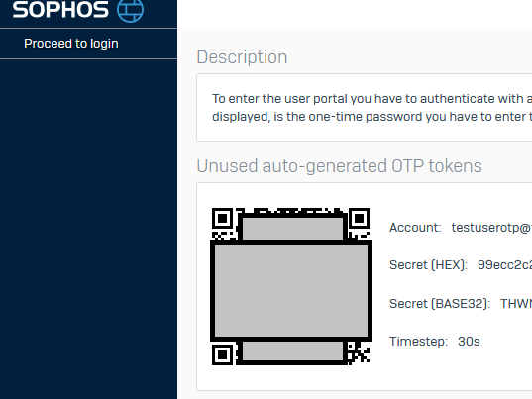
Task: Click the QR code bottom-right alignment pattern
Action: 359,352
